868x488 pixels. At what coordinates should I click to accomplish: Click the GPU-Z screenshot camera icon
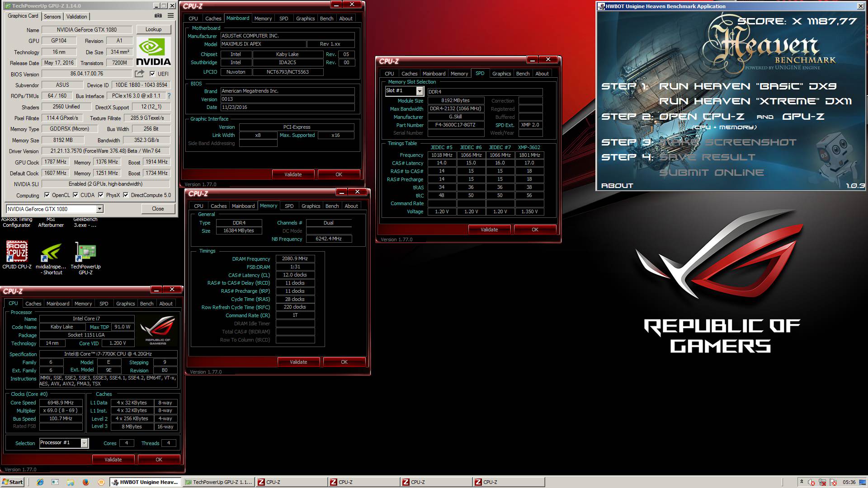click(158, 16)
